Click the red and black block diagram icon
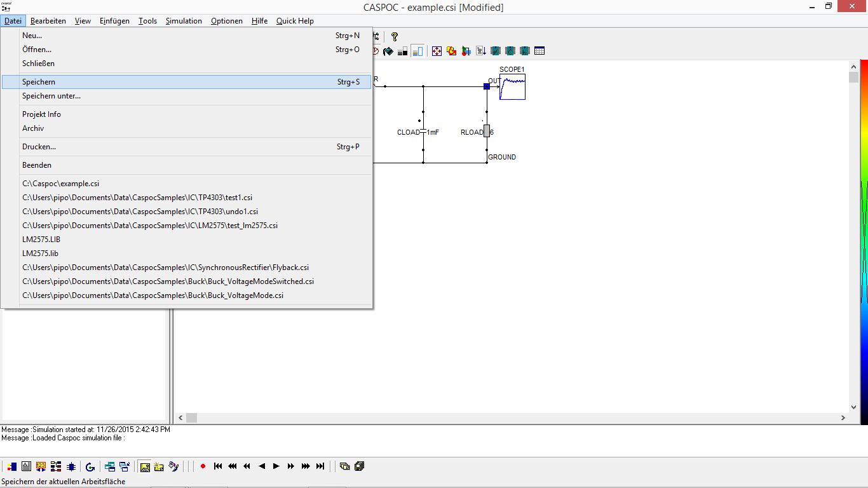Screen dimensions: 868x488 tap(56, 466)
